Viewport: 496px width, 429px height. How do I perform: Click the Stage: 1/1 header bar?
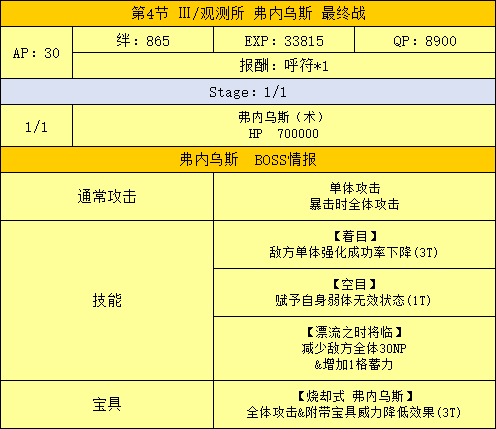pos(248,92)
